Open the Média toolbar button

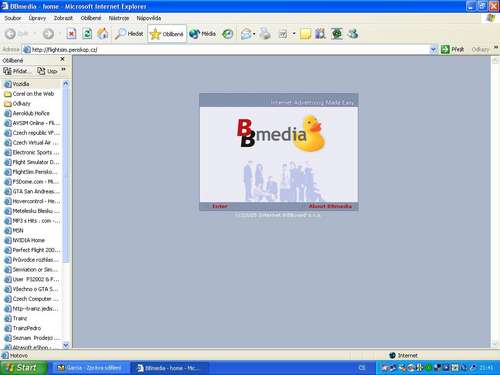(x=202, y=34)
